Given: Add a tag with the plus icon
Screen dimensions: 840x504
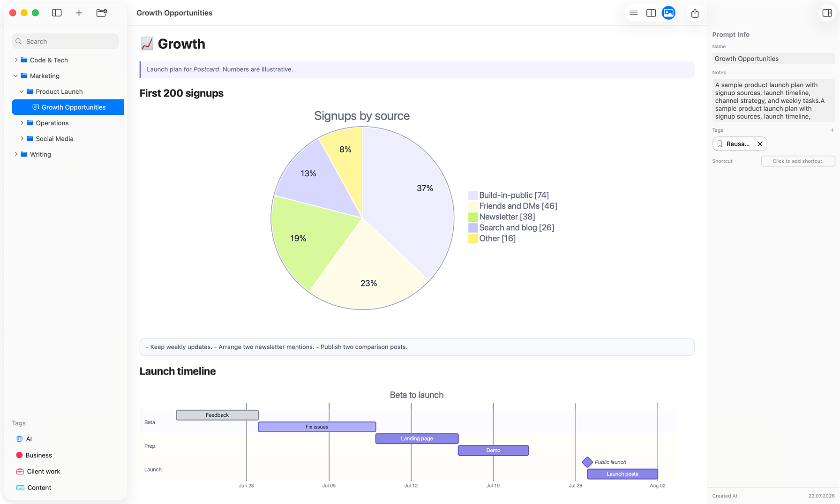Looking at the screenshot, I should coord(832,130).
